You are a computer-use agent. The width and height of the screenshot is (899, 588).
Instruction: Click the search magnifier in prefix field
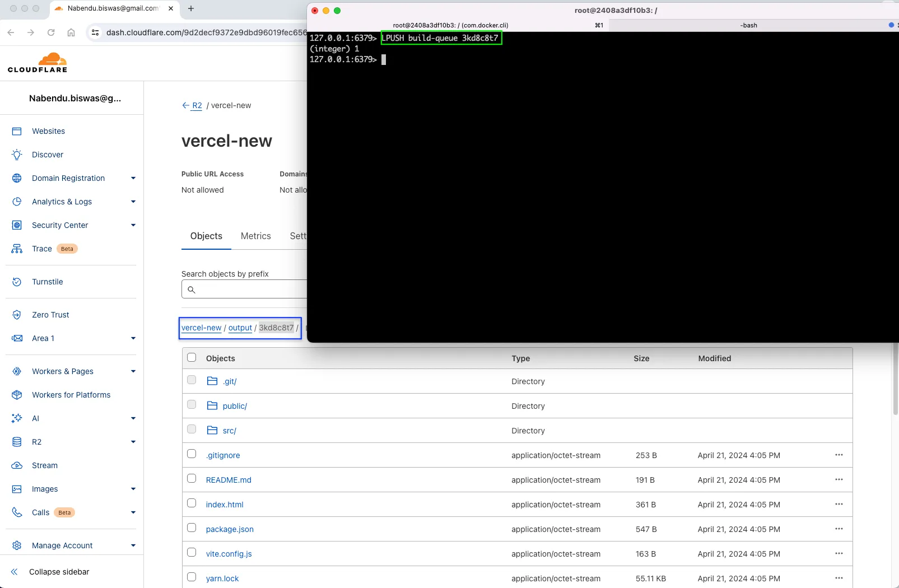192,290
